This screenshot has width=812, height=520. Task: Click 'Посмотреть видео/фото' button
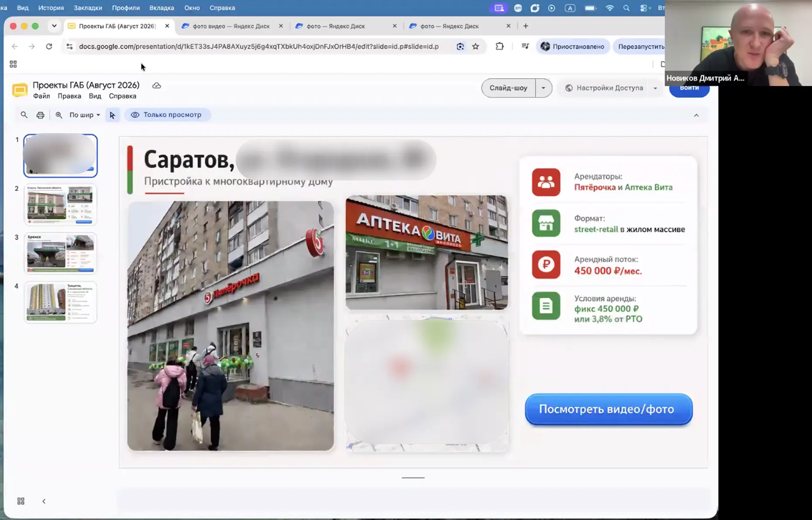coord(609,409)
